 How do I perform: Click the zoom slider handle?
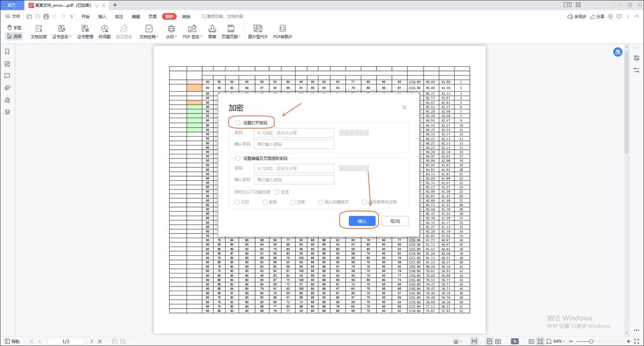(592, 341)
